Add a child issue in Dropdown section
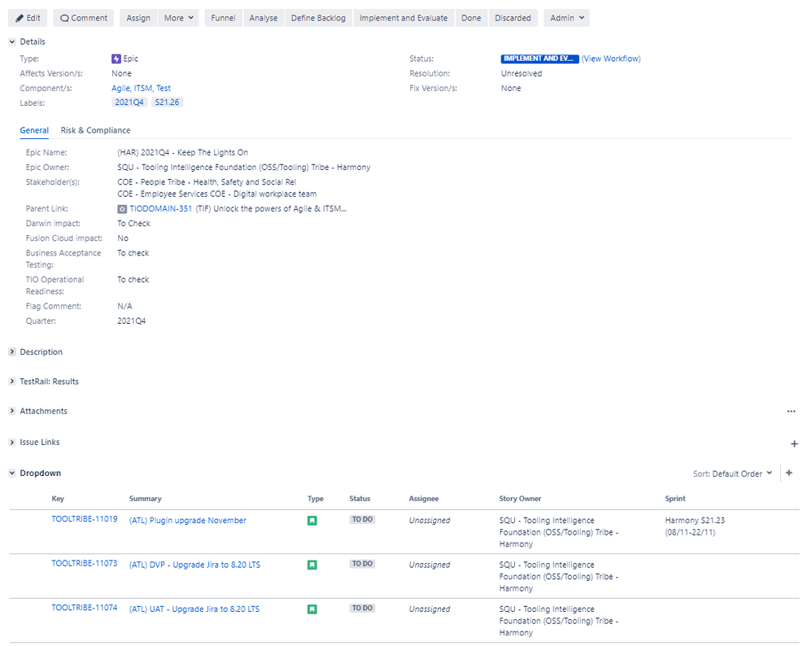Viewport: 812px width, 646px height. pyautogui.click(x=788, y=473)
